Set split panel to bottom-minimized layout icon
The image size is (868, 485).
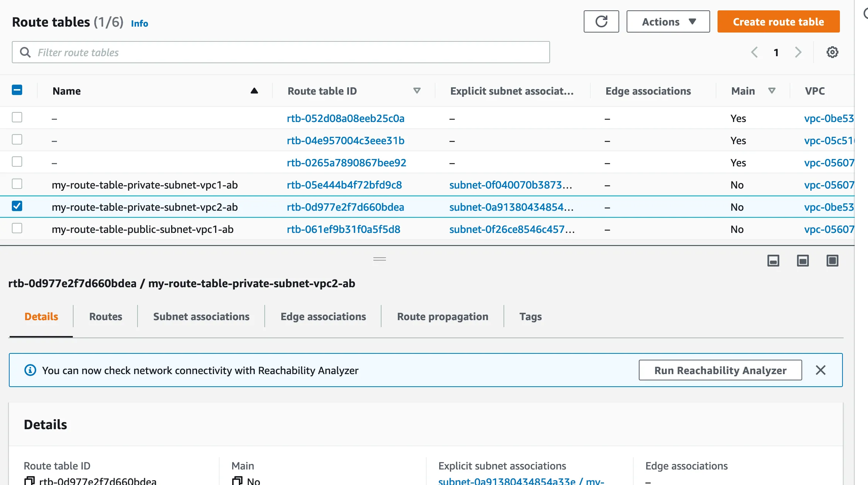click(773, 261)
